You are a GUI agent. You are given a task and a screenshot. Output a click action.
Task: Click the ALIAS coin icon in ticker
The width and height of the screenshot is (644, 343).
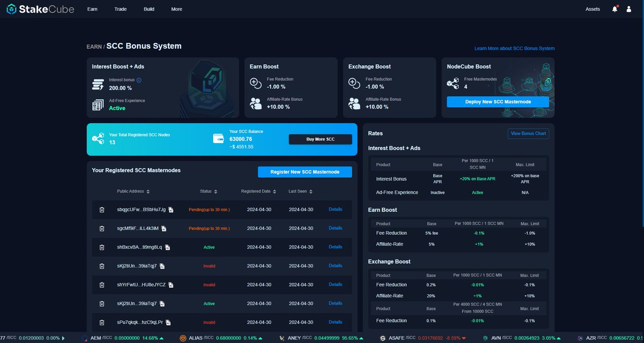tap(183, 338)
